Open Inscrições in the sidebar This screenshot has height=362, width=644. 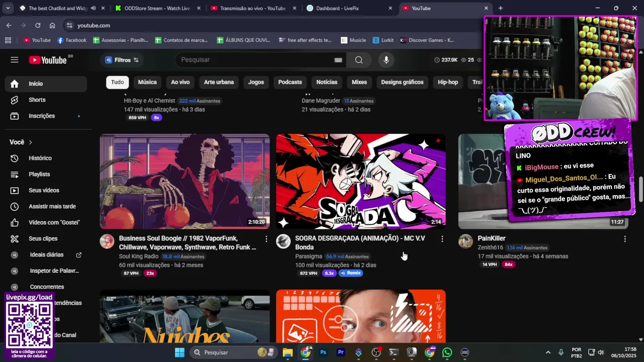pyautogui.click(x=46, y=116)
